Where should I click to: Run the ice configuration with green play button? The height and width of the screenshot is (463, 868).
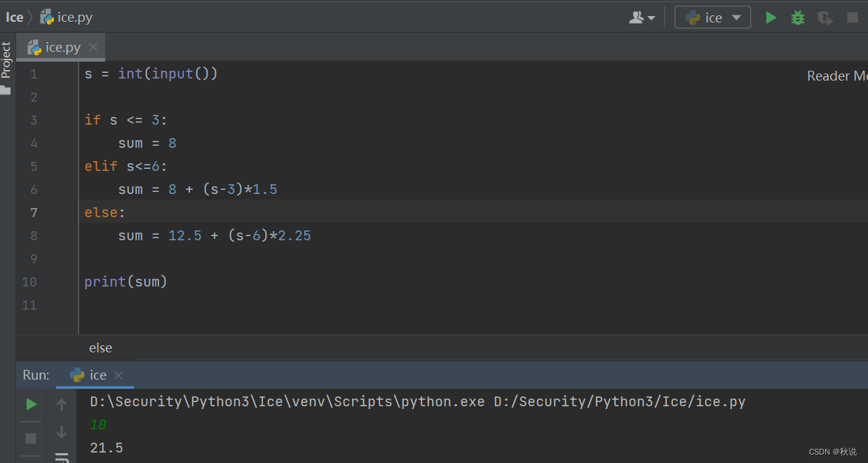(771, 18)
